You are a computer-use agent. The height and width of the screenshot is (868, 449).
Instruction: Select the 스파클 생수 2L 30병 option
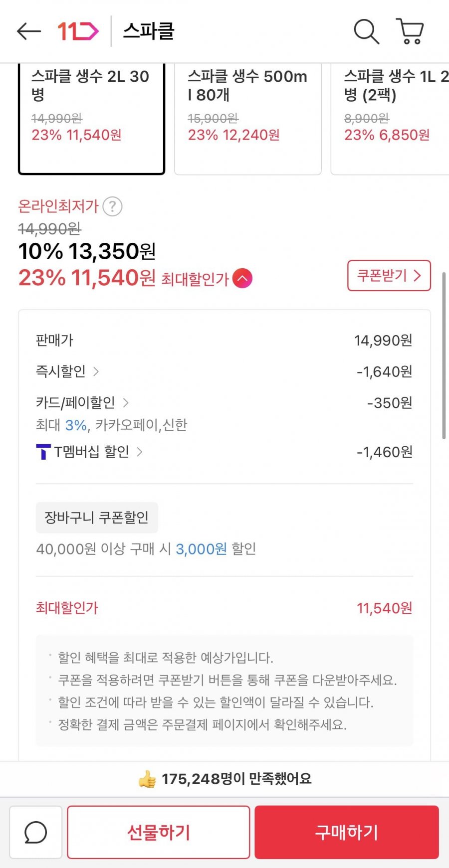pyautogui.click(x=91, y=119)
